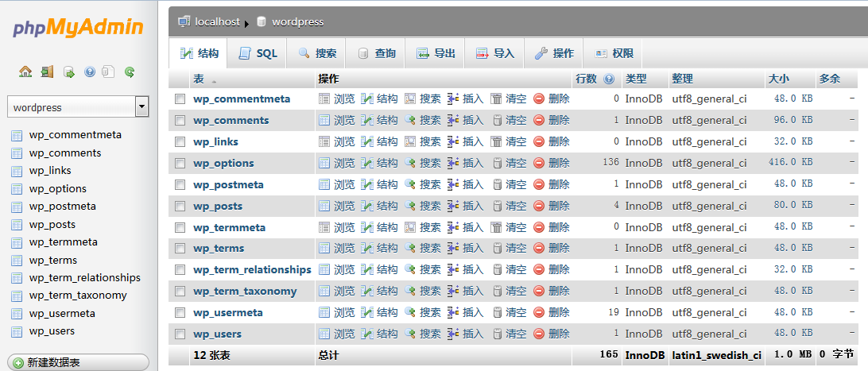The width and height of the screenshot is (868, 371).
Task: Click 搜索 icon for wp_termmeta row
Action: pyautogui.click(x=409, y=227)
